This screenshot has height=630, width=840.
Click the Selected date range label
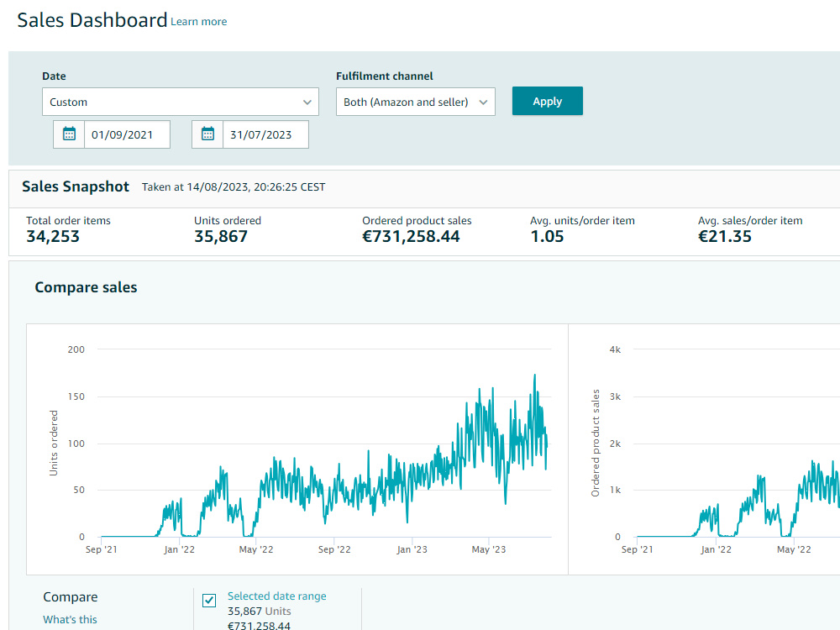click(277, 596)
